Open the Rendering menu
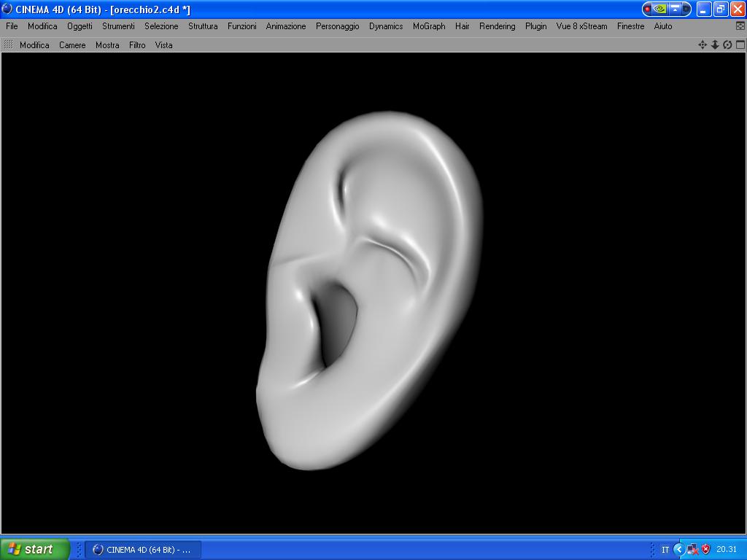Image resolution: width=747 pixels, height=560 pixels. point(497,26)
